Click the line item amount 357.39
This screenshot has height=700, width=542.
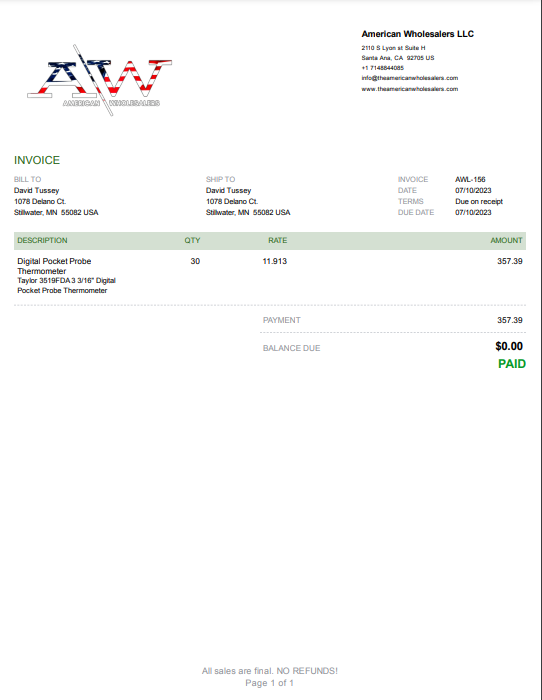pyautogui.click(x=510, y=261)
